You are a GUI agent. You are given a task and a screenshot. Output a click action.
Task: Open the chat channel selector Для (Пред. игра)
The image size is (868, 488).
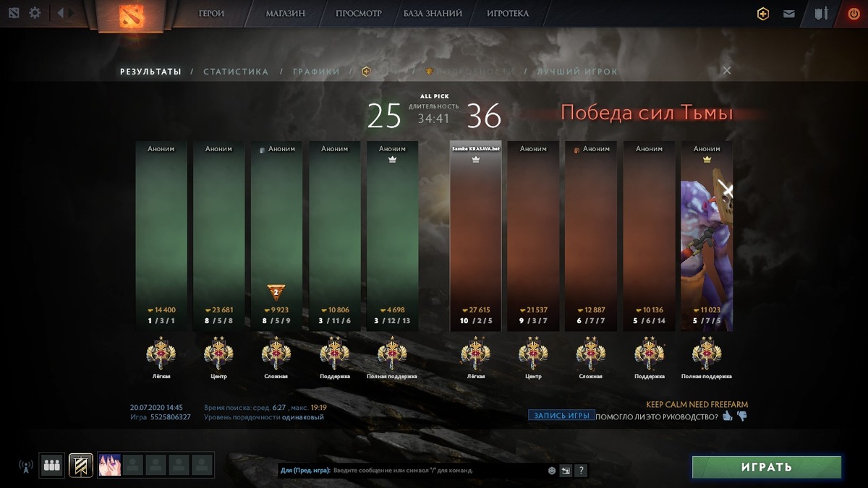305,470
